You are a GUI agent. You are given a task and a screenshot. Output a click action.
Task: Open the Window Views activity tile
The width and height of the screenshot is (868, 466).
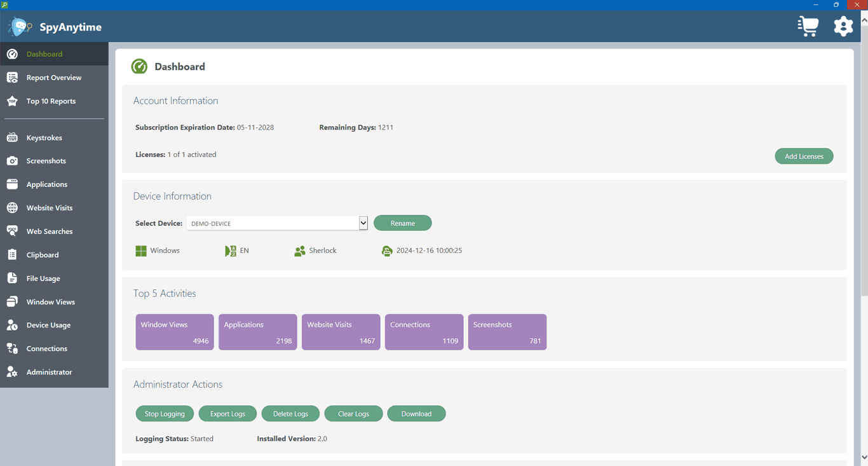coord(175,332)
